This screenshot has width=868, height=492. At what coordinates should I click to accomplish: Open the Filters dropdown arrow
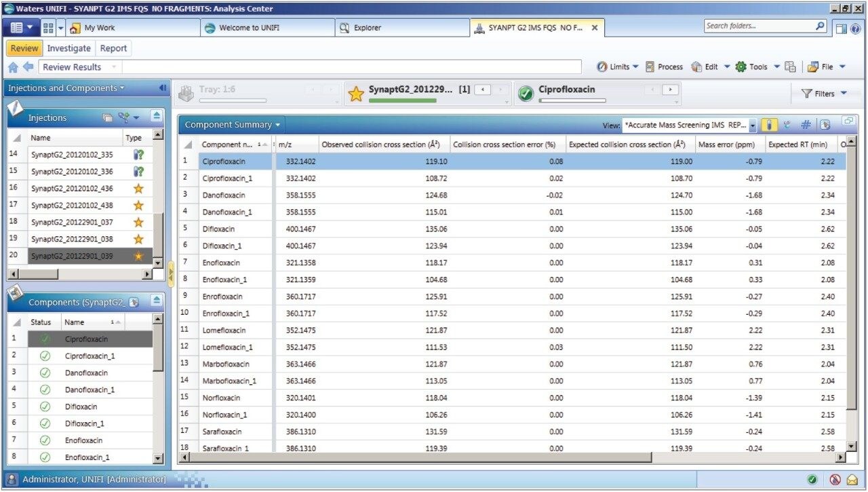pyautogui.click(x=844, y=94)
